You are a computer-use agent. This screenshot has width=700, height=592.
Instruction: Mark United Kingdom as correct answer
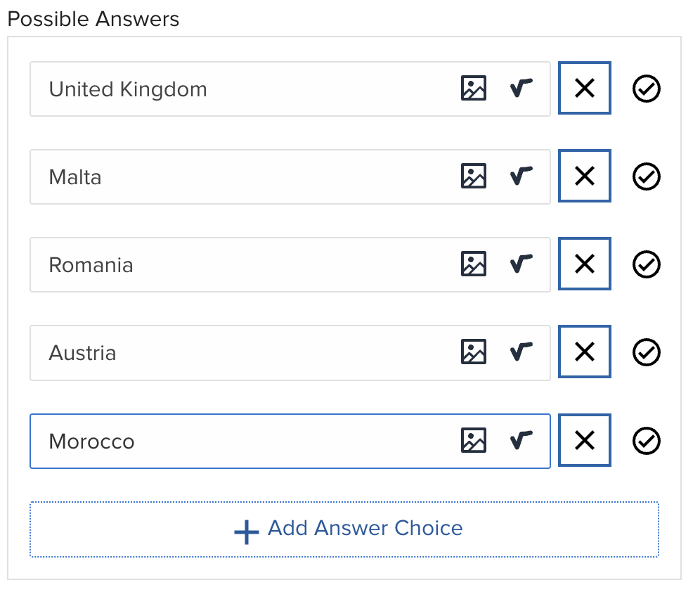coord(646,89)
